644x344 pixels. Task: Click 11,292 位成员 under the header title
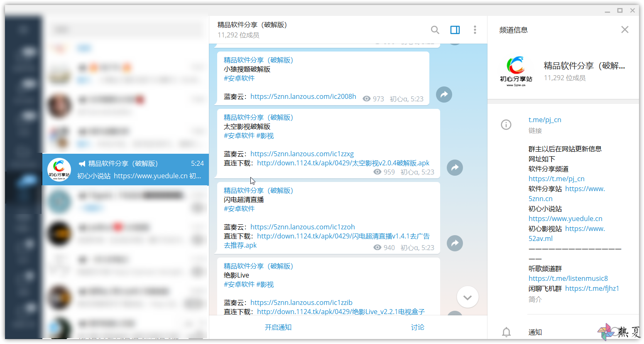[238, 35]
